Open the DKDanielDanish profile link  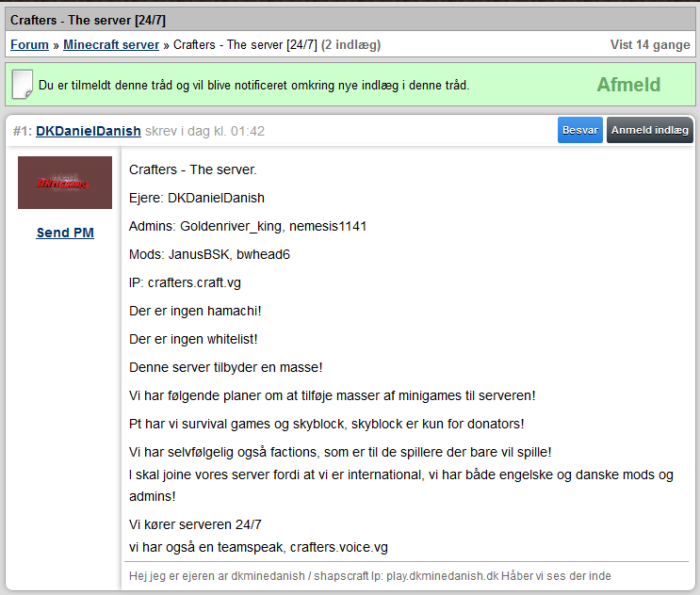89,131
